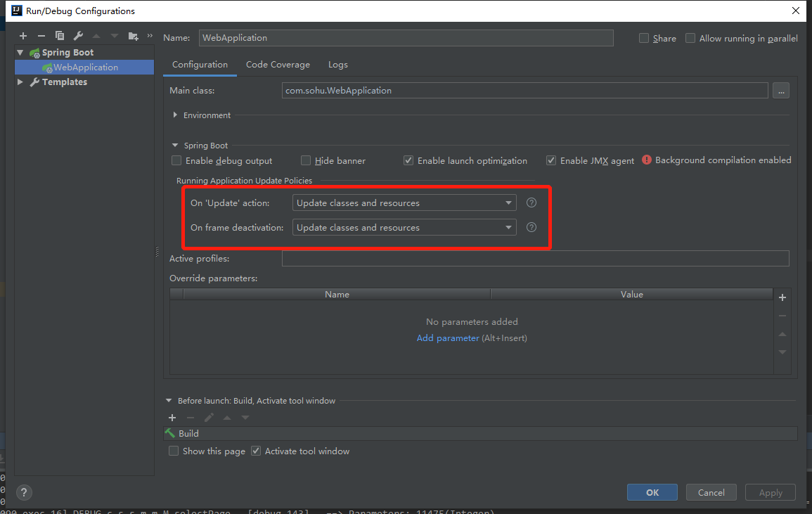
Task: Focus the Main class field
Action: tap(524, 90)
